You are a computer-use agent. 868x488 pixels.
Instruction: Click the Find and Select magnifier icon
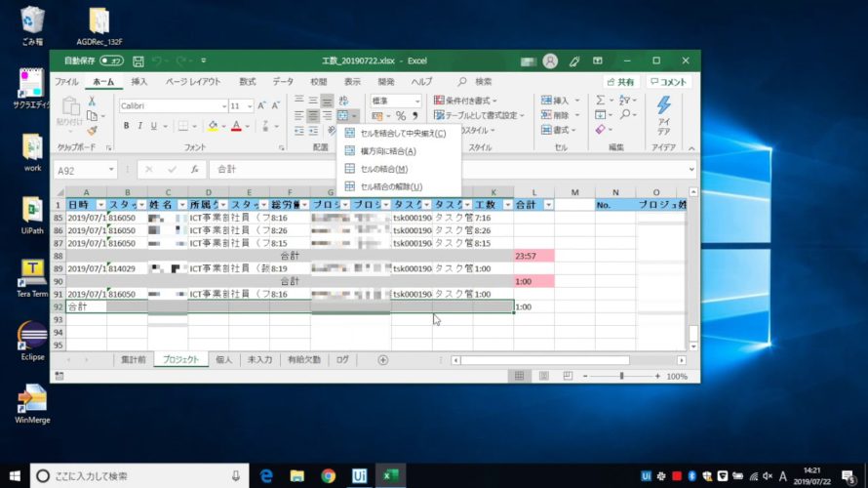(625, 114)
